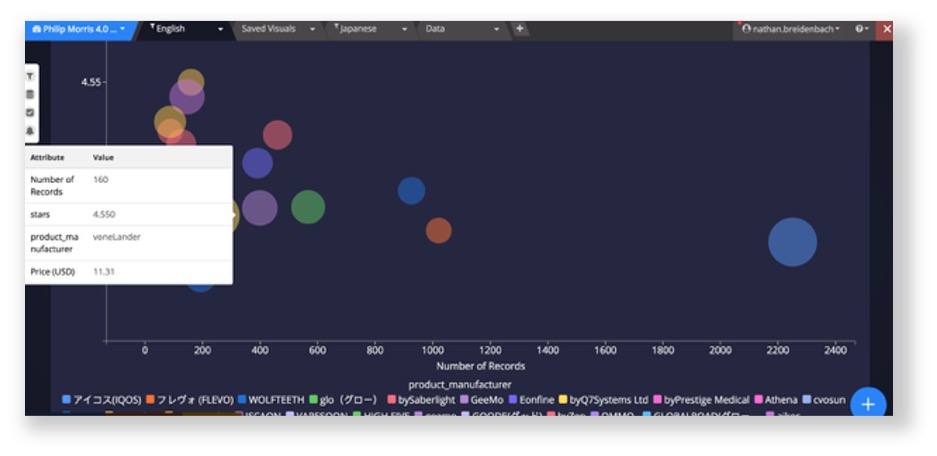
Task: Toggle the Athena legend entry
Action: coord(776,400)
